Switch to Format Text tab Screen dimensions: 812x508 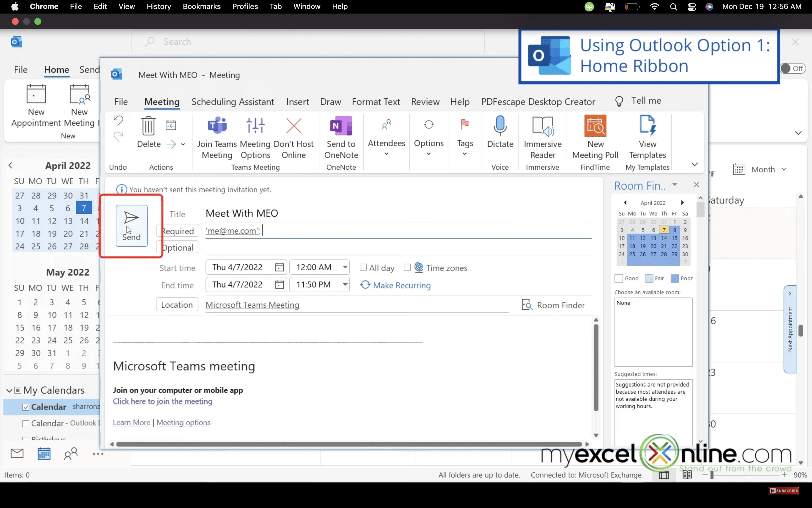click(x=376, y=102)
